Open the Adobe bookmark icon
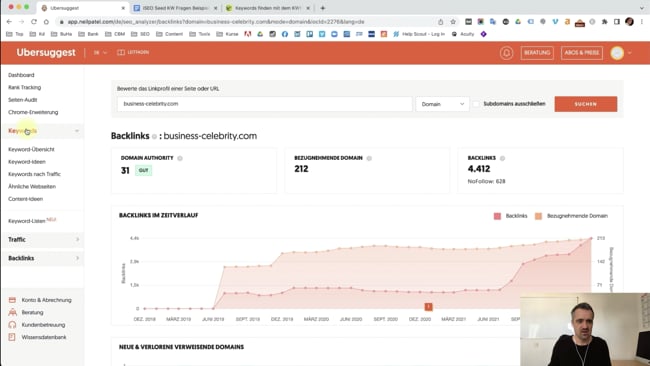The height and width of the screenshot is (366, 650). click(247, 34)
